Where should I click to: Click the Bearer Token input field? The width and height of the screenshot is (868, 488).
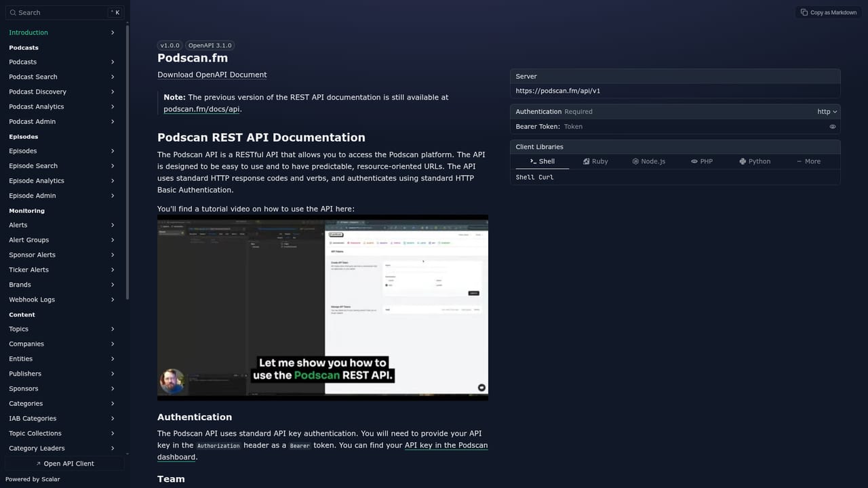pyautogui.click(x=694, y=127)
